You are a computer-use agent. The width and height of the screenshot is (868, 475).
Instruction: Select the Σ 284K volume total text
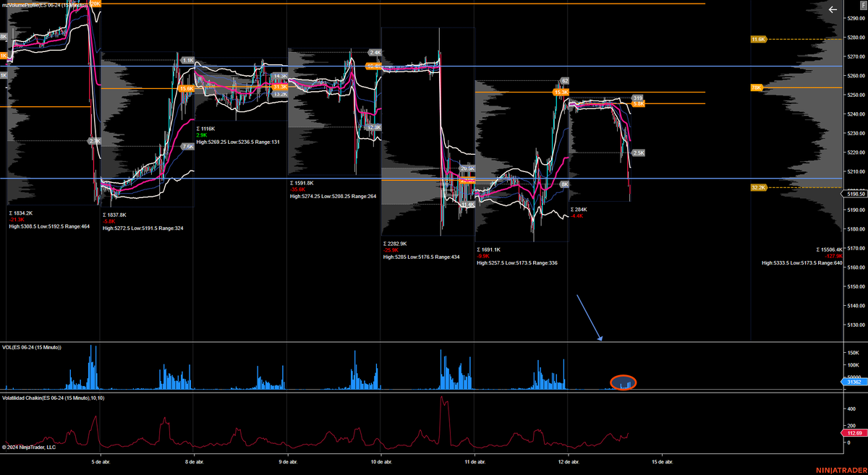(x=579, y=209)
